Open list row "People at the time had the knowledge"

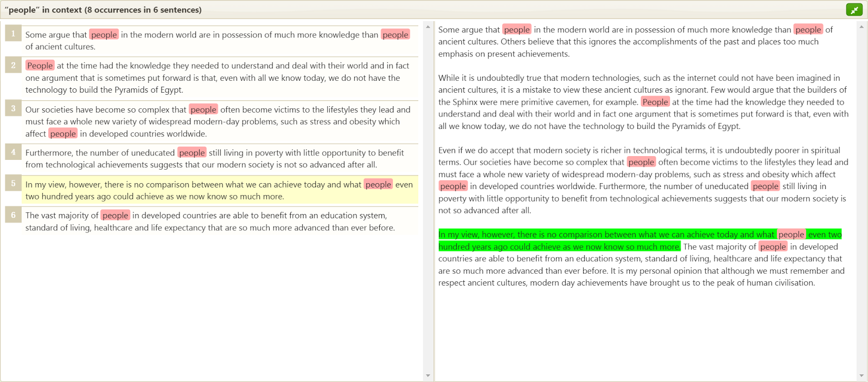tap(220, 77)
